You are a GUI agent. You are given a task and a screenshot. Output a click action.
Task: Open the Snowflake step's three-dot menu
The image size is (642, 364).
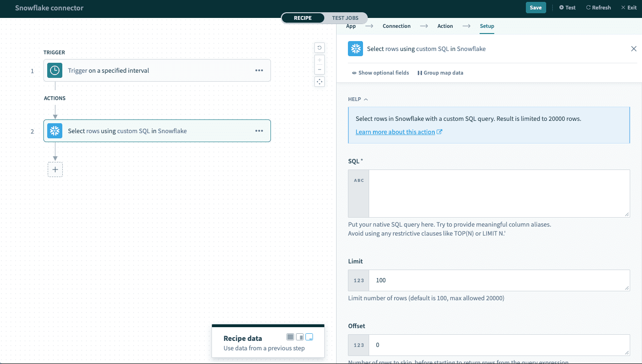tap(259, 131)
